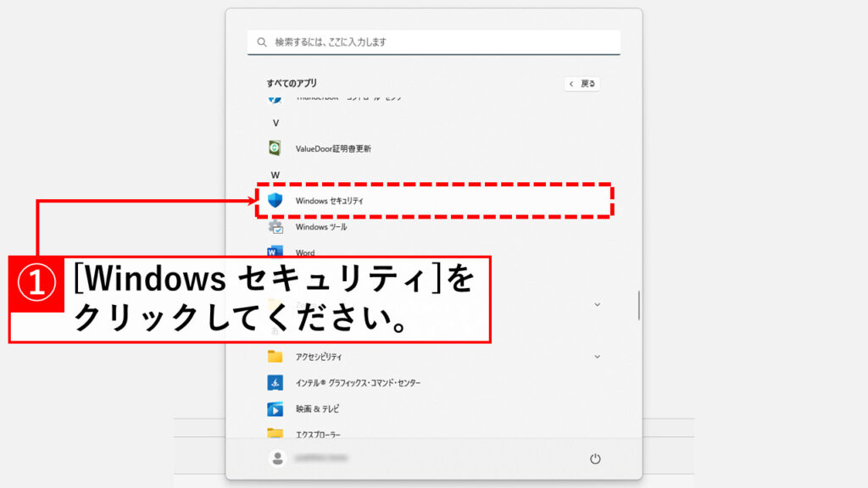Click the ValueDoor証明書更新 text label

333,148
